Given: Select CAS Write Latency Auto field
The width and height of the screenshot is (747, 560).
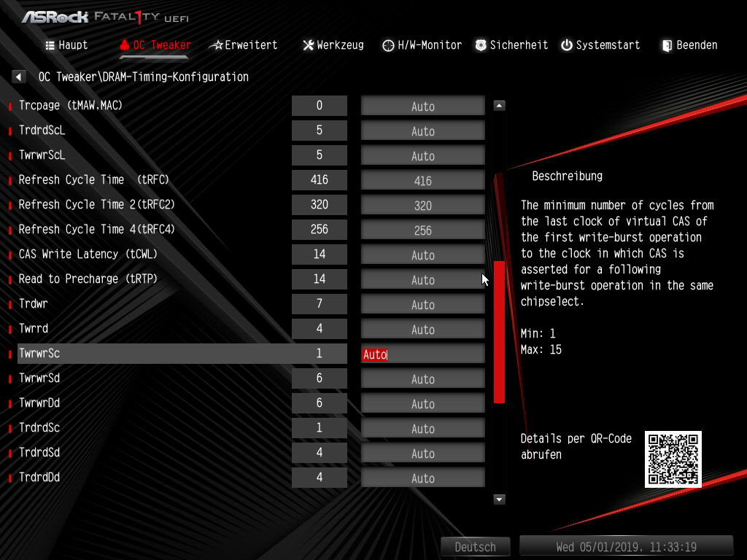Looking at the screenshot, I should click(422, 254).
